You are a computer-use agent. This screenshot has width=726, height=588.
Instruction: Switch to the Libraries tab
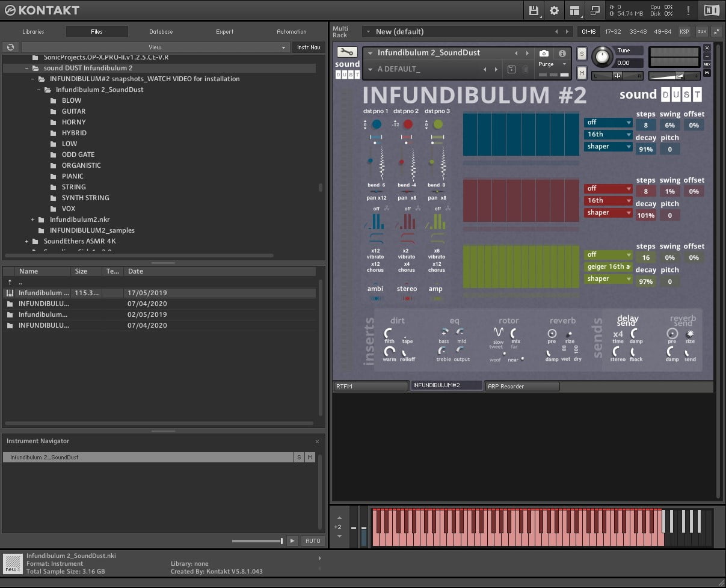pos(33,32)
